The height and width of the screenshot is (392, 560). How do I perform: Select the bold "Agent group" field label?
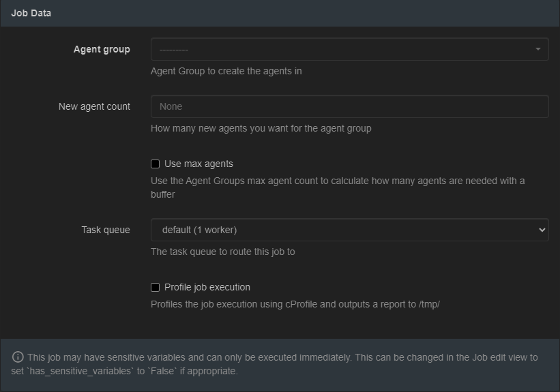(102, 49)
